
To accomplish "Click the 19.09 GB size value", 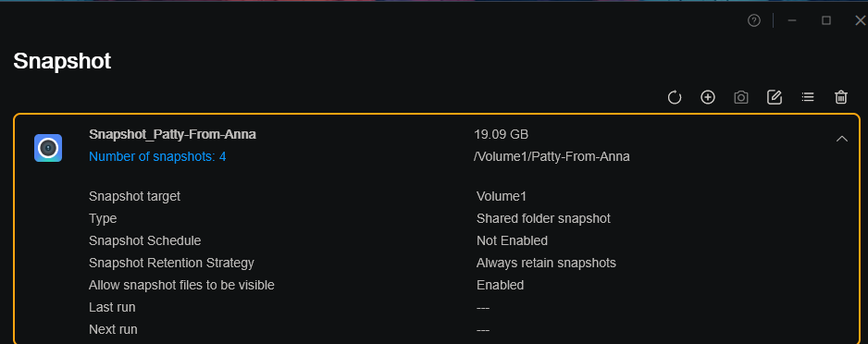I will coord(501,134).
